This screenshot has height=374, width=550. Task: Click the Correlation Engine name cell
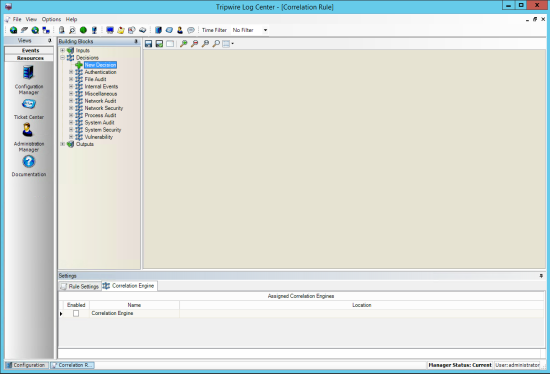[134, 313]
